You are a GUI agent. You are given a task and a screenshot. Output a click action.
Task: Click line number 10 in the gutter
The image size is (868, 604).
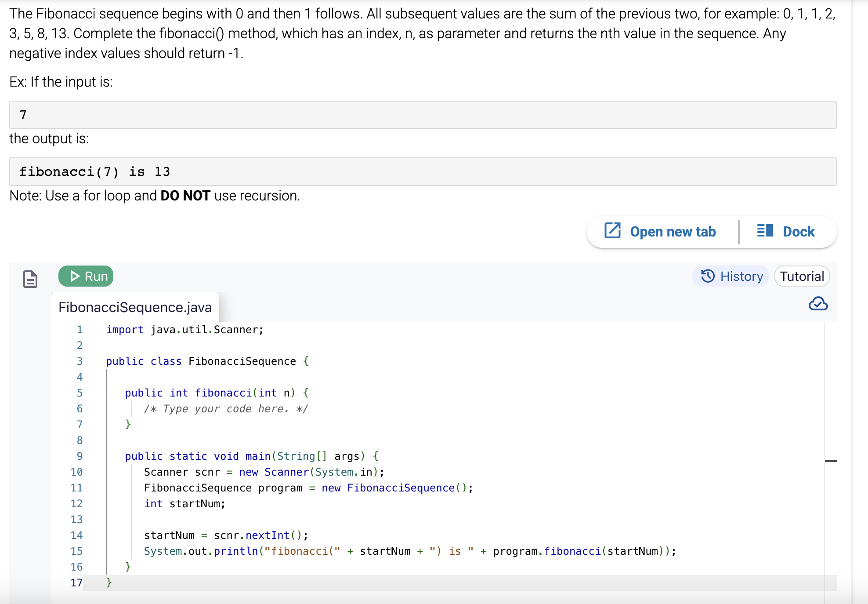[x=77, y=472]
